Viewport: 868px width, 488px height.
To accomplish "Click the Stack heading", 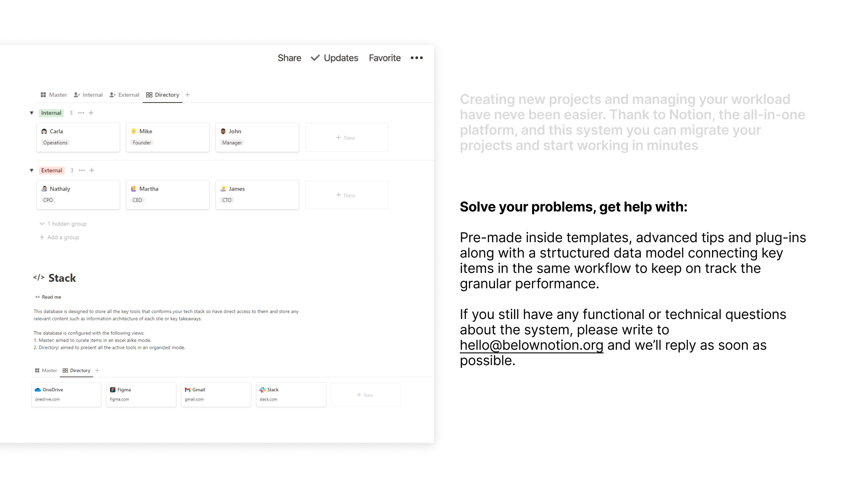I will click(62, 278).
